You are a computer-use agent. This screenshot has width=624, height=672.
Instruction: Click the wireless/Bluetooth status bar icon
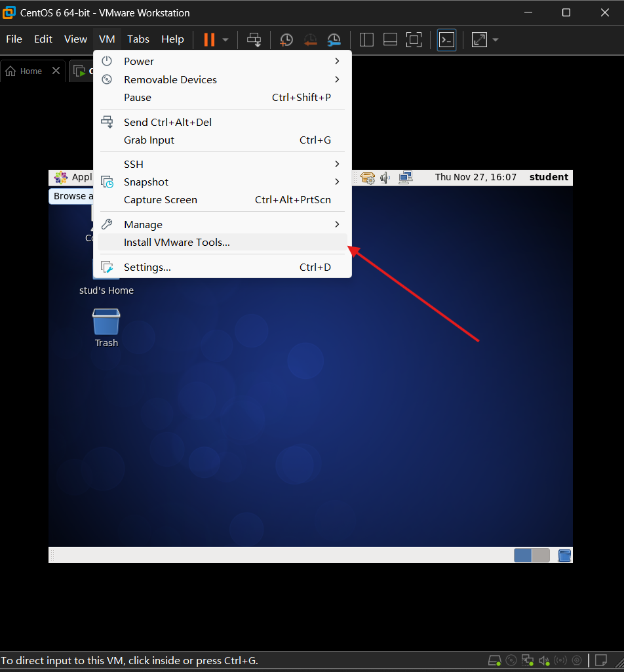(560, 660)
